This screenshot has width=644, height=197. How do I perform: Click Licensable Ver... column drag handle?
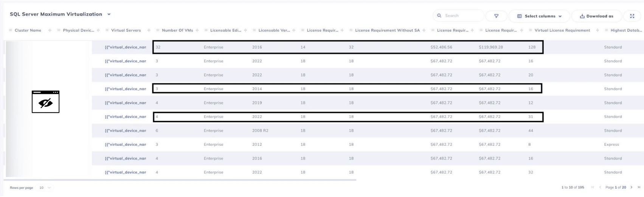254,30
